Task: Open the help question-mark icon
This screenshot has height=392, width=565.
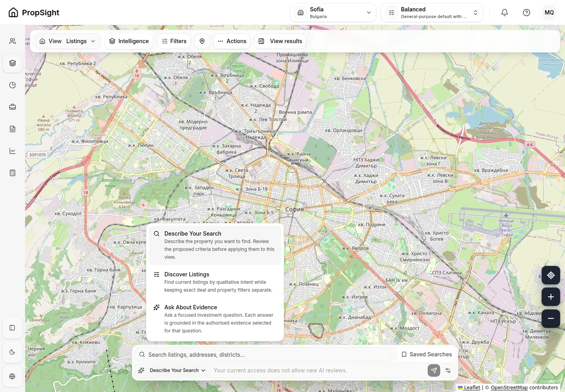Action: tap(527, 13)
